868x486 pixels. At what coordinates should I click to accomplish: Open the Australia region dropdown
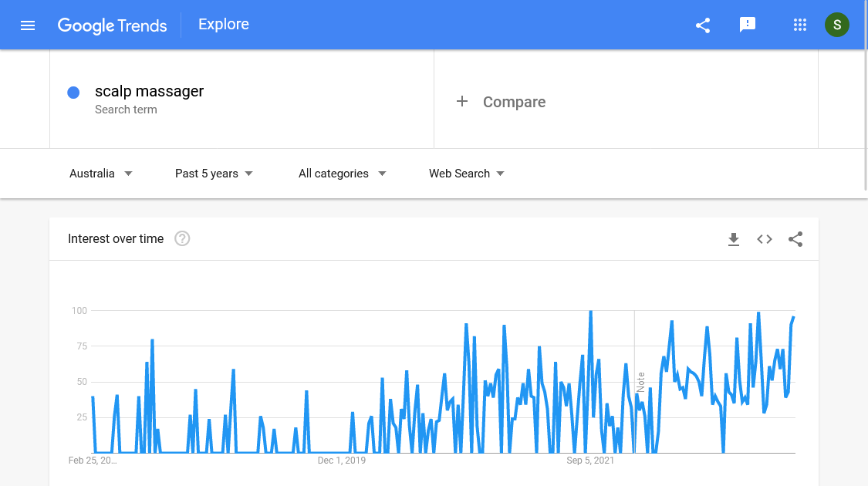tap(100, 174)
